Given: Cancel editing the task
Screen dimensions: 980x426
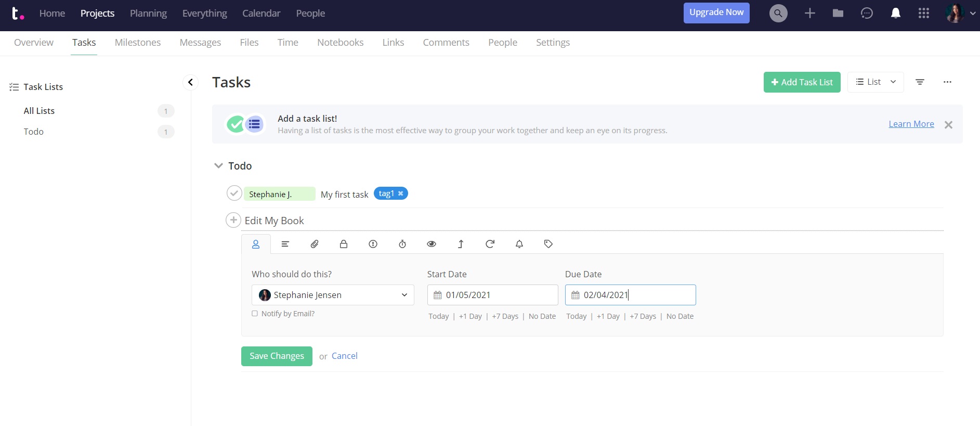Looking at the screenshot, I should (344, 356).
